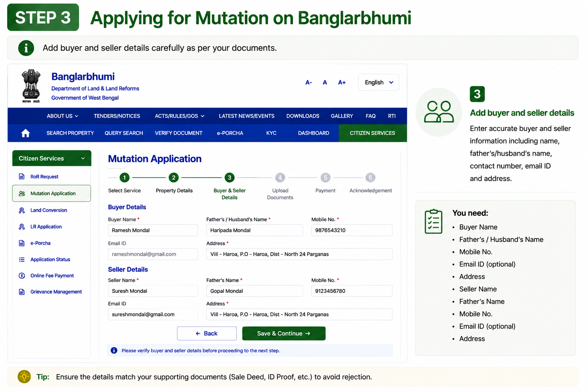This screenshot has width=588, height=392.
Task: Click the Grievance Management sidebar icon
Action: 22,292
